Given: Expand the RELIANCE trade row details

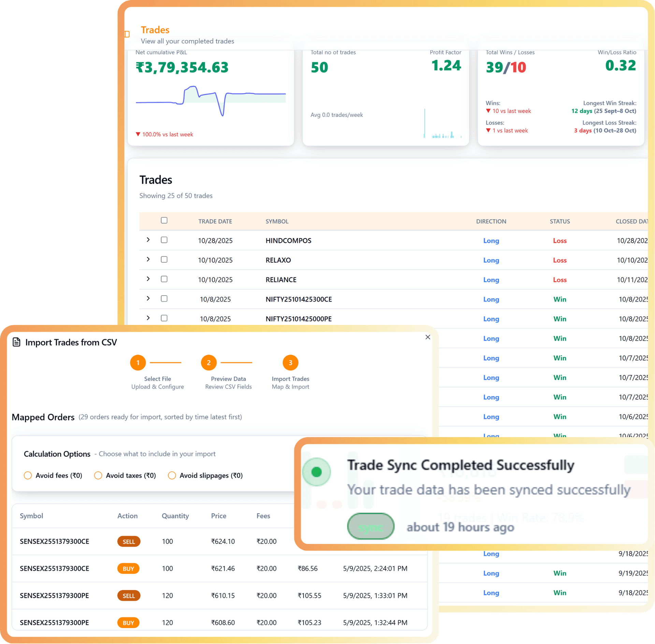Looking at the screenshot, I should [x=148, y=279].
